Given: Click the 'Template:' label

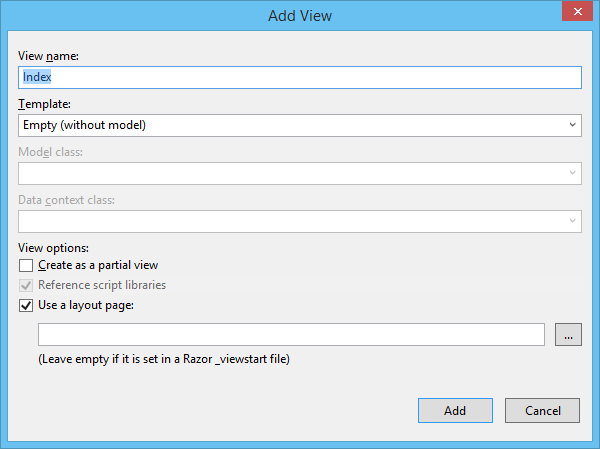Looking at the screenshot, I should (x=44, y=103).
